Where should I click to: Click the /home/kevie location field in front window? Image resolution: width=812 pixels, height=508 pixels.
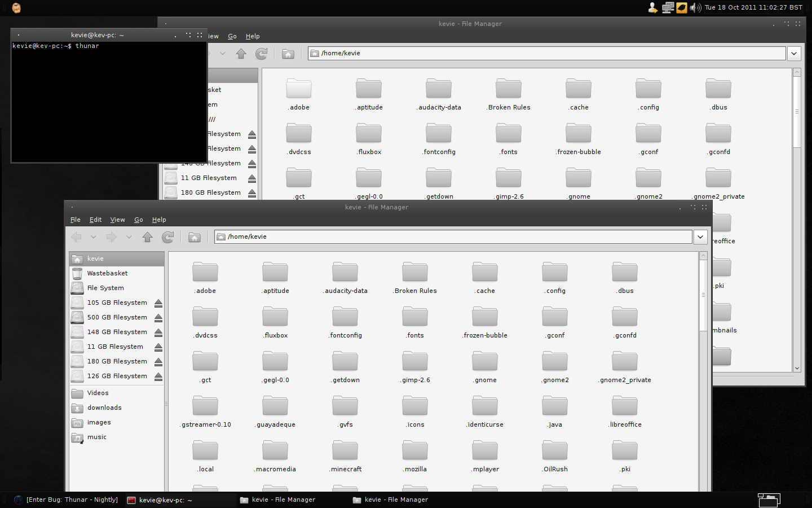coord(451,237)
